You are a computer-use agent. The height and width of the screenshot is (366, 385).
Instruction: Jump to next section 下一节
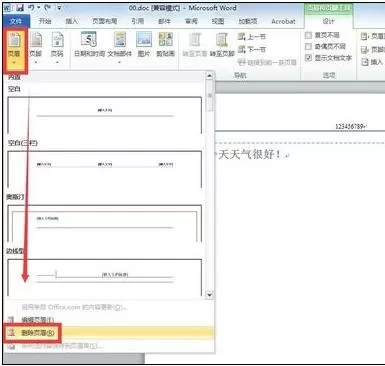coord(252,50)
